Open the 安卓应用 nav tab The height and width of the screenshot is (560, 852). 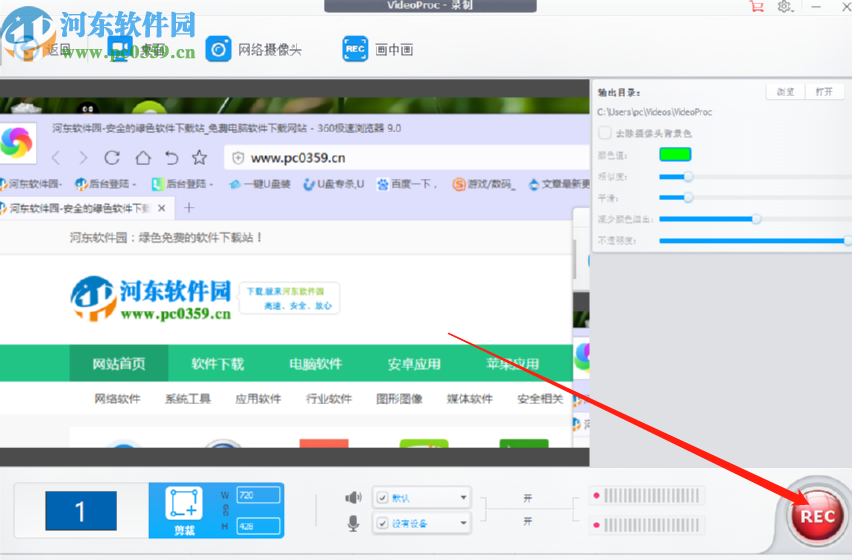[x=414, y=363]
